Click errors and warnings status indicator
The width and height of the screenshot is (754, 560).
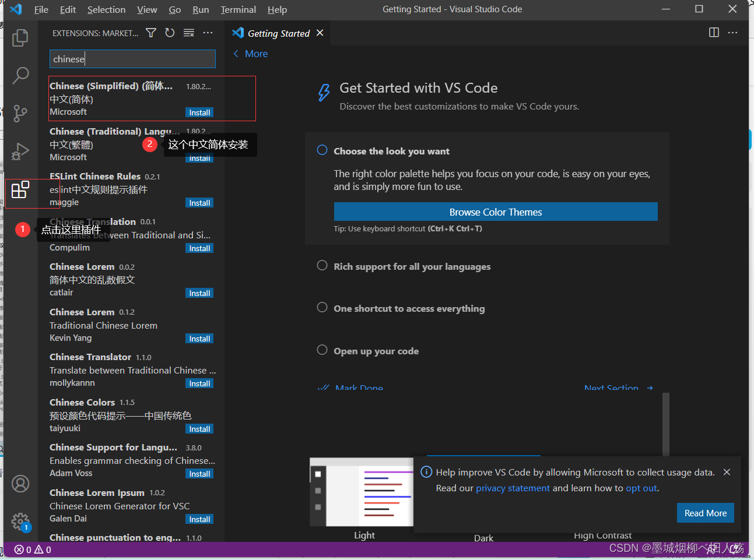(x=33, y=550)
